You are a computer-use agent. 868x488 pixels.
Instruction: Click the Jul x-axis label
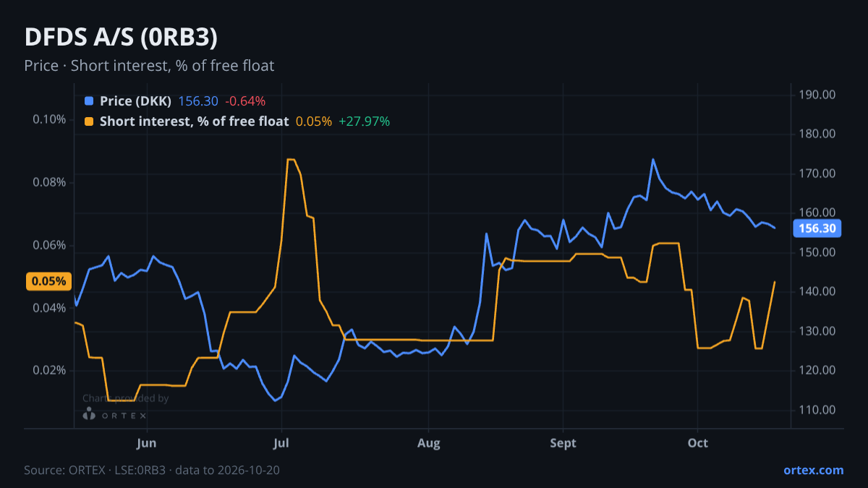coord(282,443)
